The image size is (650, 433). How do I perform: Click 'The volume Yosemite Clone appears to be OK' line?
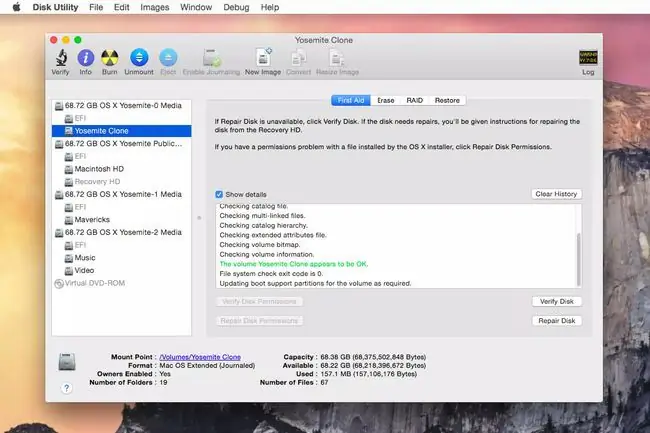293,264
